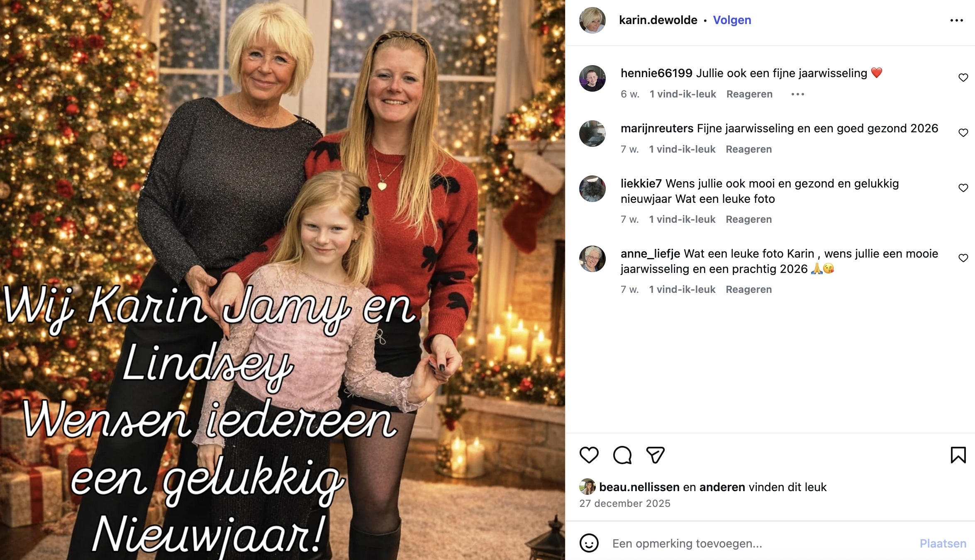Open beau.nellissen's profile link

pos(639,487)
